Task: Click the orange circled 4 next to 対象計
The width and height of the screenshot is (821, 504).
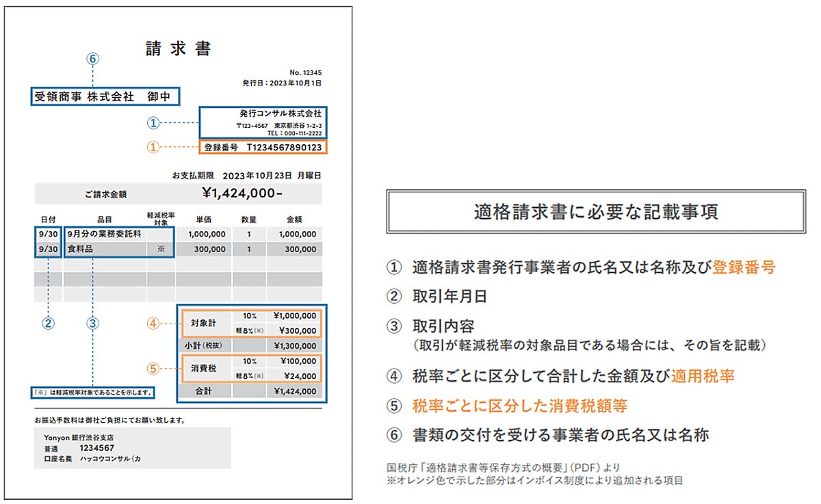Action: 153,322
